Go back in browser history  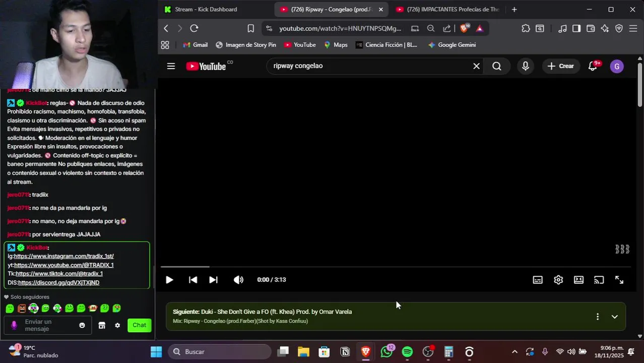coord(166,28)
